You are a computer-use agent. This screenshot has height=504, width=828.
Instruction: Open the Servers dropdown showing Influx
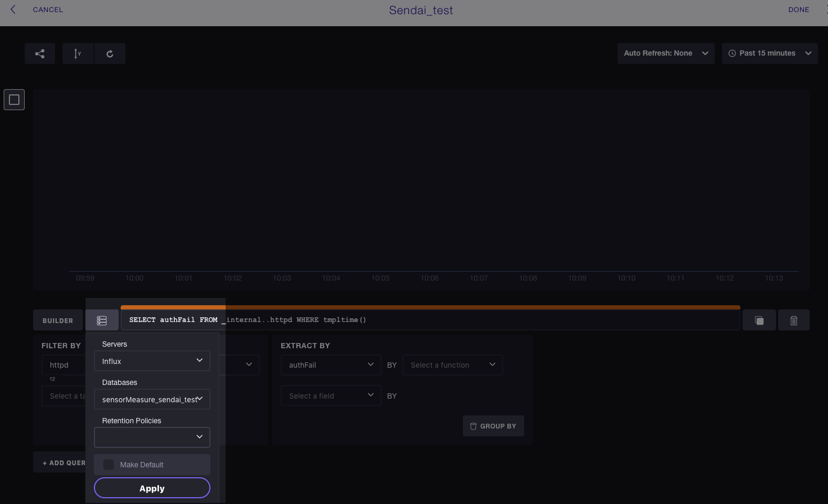pos(152,361)
